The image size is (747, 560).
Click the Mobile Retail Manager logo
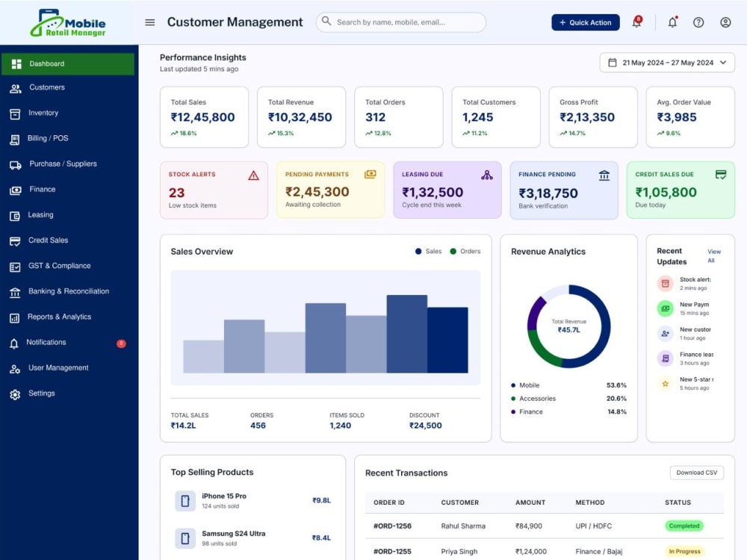tap(68, 23)
